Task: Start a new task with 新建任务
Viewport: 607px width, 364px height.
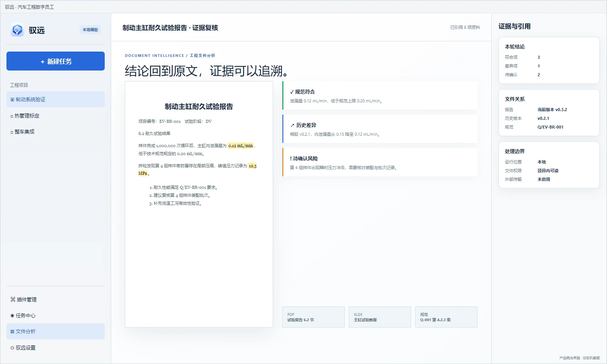Action: (x=55, y=61)
